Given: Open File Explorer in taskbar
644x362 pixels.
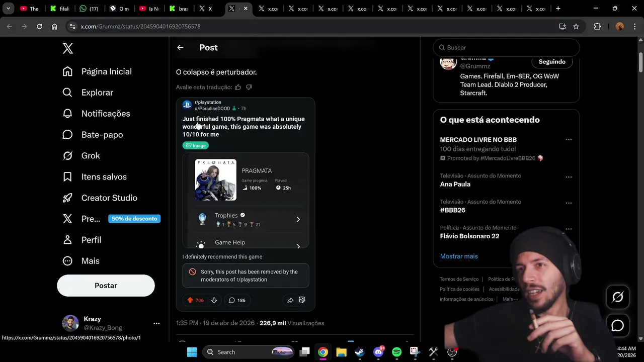Looking at the screenshot, I should [x=341, y=352].
